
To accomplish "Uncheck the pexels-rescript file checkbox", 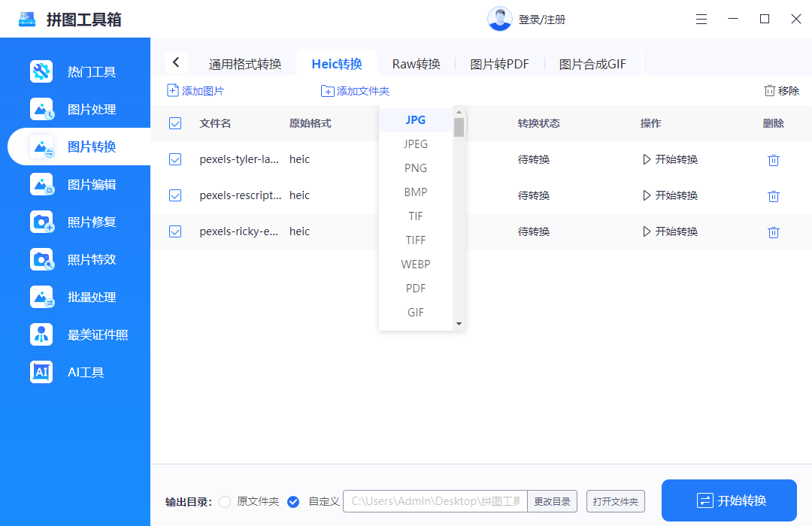I will click(175, 195).
